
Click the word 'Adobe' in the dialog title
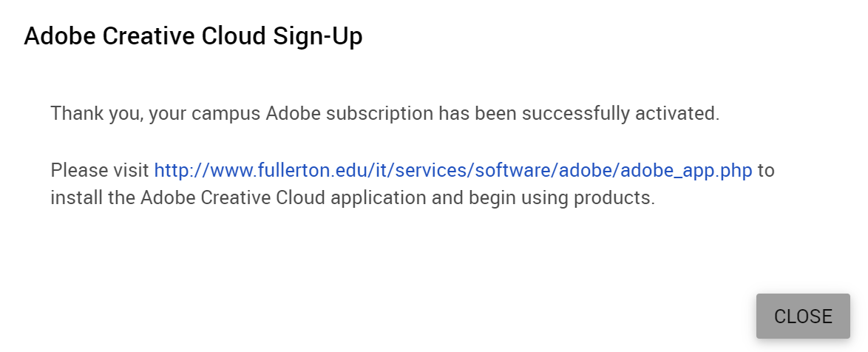click(61, 36)
